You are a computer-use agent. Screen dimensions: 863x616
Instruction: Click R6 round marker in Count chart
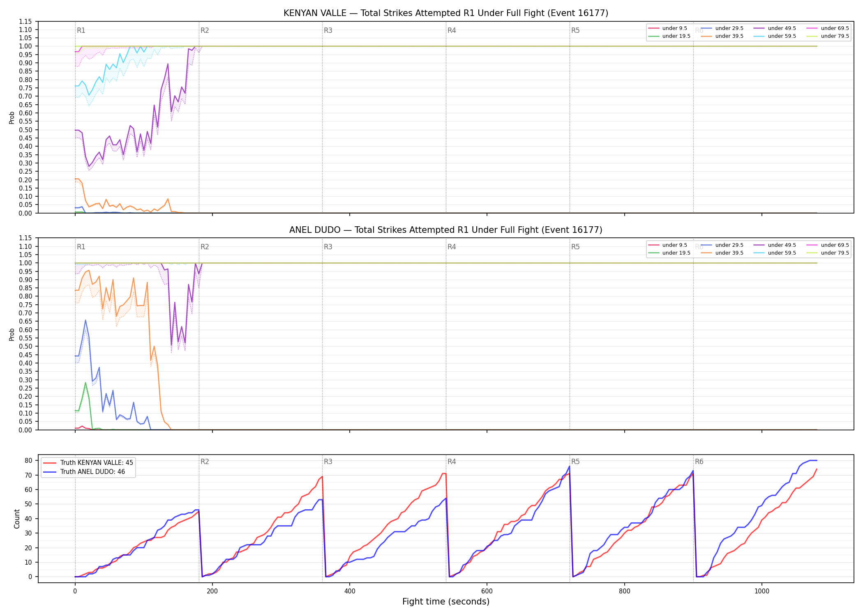(x=699, y=462)
